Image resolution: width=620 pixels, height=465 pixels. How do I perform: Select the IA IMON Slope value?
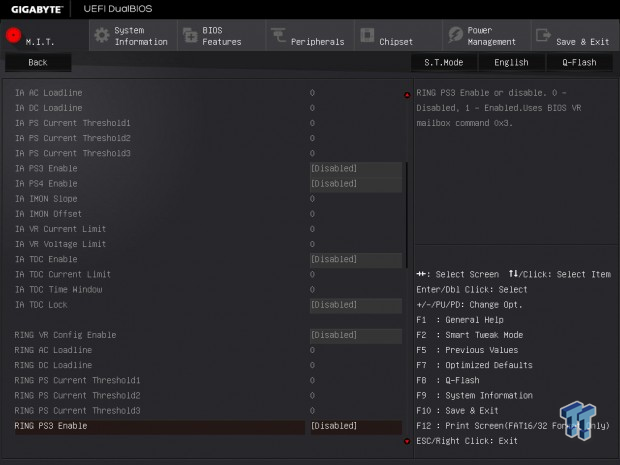(312, 199)
